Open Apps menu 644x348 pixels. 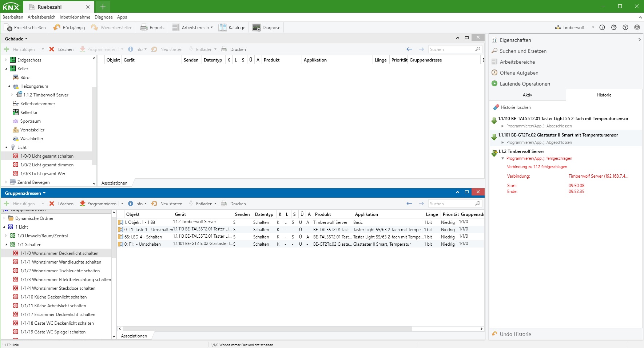[x=122, y=17]
